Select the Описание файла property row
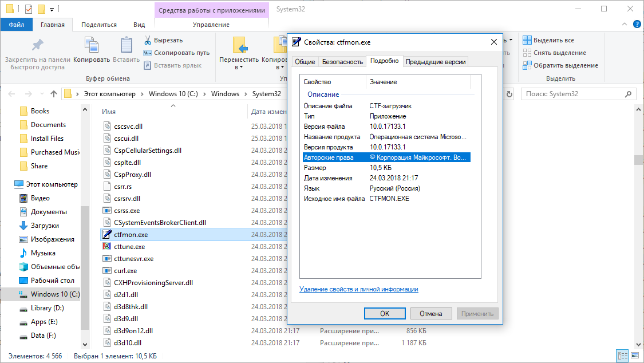 click(x=386, y=106)
